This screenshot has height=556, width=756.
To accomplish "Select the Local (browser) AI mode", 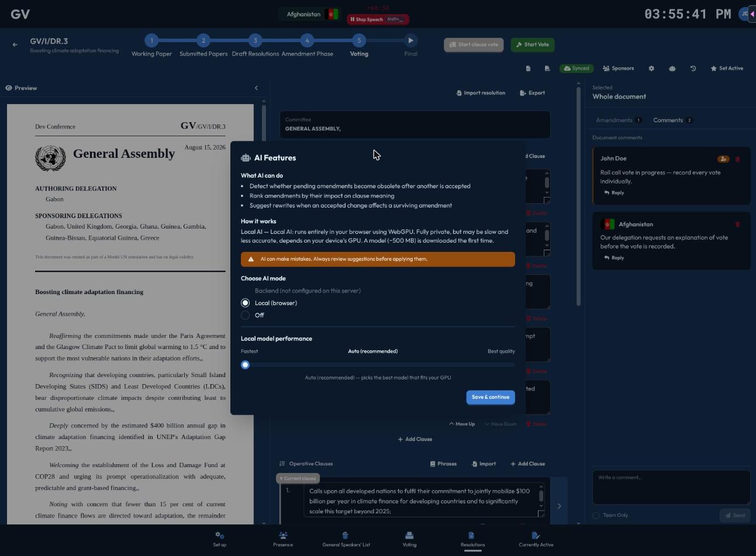I will point(245,303).
